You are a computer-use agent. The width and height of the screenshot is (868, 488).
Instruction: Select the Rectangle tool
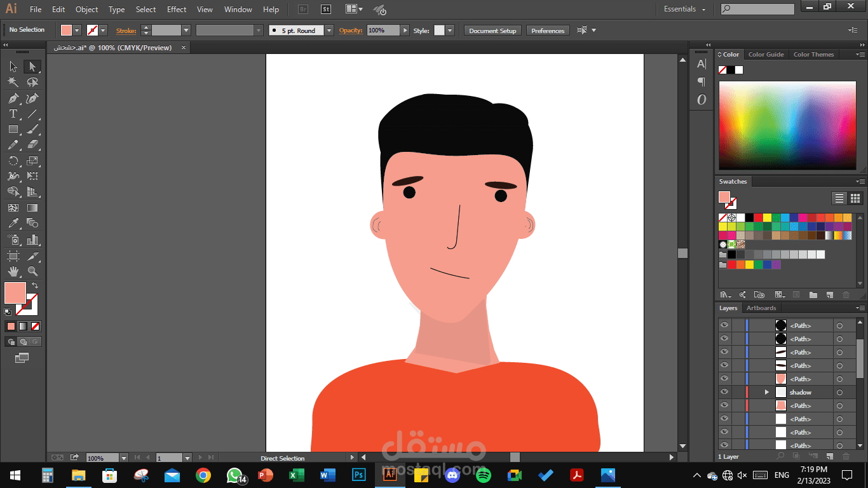click(x=13, y=130)
